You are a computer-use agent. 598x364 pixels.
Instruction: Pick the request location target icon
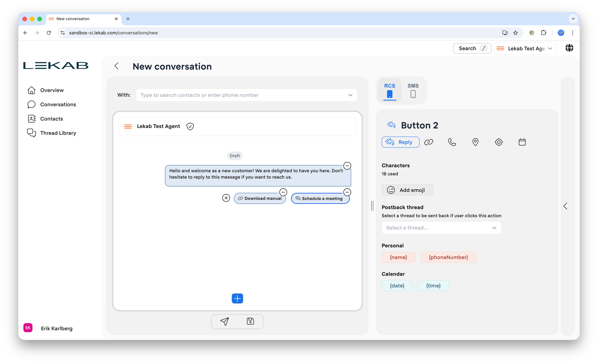(x=498, y=142)
